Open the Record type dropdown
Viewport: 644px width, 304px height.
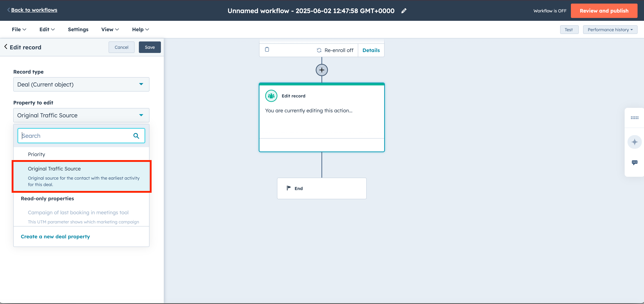81,84
